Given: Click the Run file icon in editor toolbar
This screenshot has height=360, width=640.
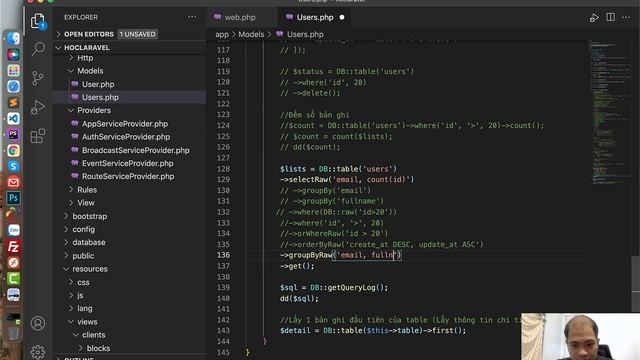Looking at the screenshot, I should click(x=594, y=18).
